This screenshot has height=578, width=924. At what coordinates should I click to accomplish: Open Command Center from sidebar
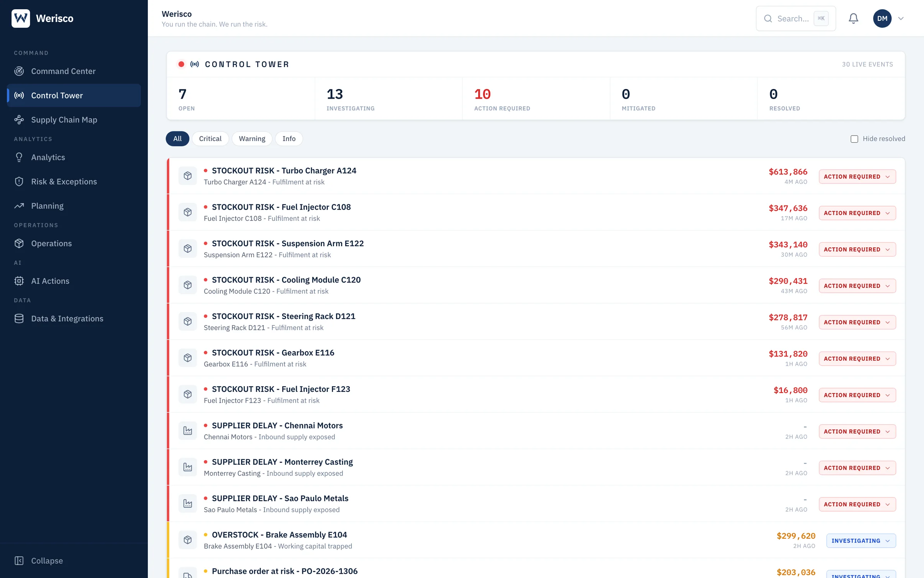(74, 71)
